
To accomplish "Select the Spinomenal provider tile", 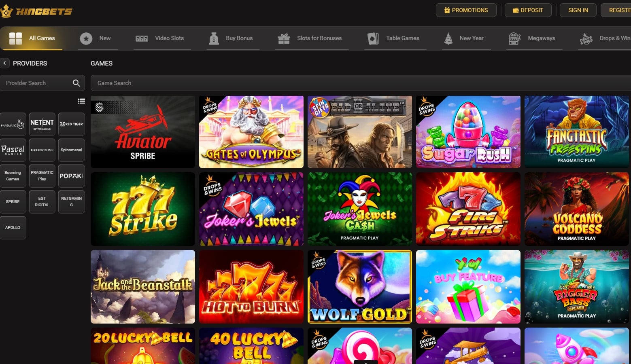I will pos(71,150).
